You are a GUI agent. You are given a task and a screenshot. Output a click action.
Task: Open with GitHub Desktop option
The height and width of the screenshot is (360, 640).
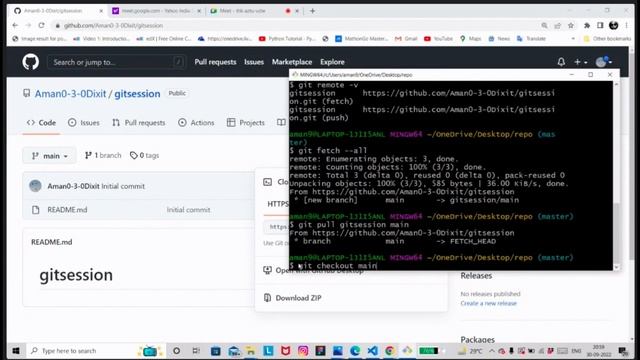320,270
